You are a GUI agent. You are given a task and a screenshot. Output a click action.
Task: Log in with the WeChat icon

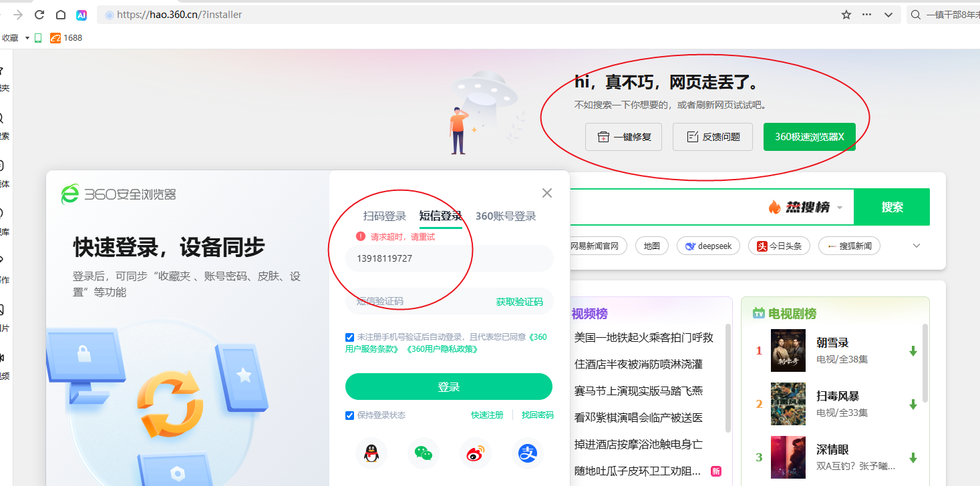point(424,454)
